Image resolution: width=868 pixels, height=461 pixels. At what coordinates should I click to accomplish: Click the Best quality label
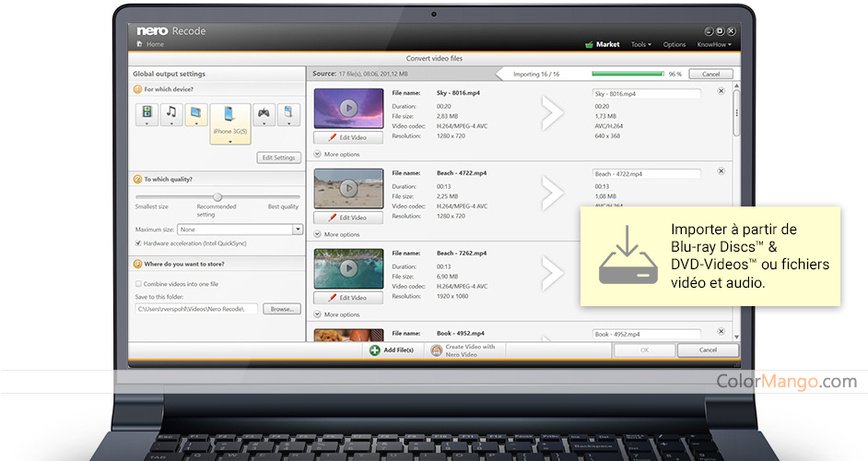(283, 207)
